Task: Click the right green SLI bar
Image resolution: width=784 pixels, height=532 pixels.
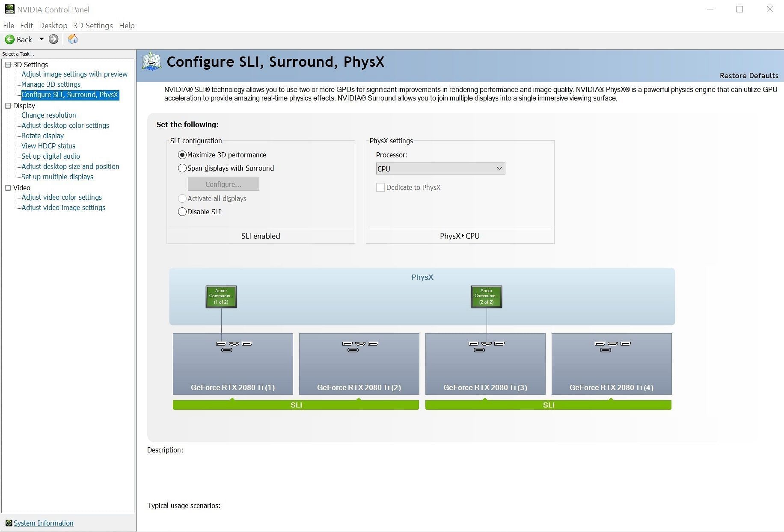Action: click(548, 405)
